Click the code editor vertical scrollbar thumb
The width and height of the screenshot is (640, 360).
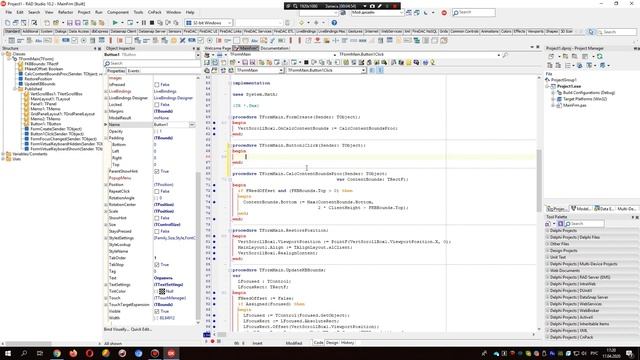(539, 181)
